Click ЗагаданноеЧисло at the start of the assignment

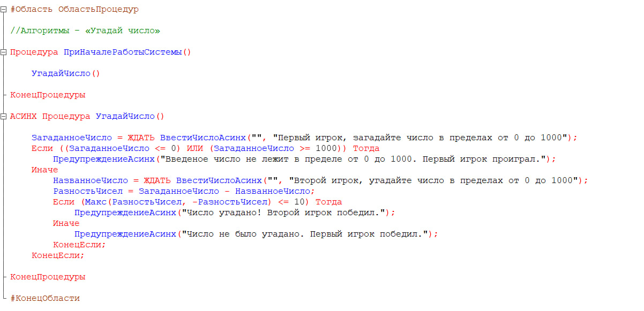point(72,138)
